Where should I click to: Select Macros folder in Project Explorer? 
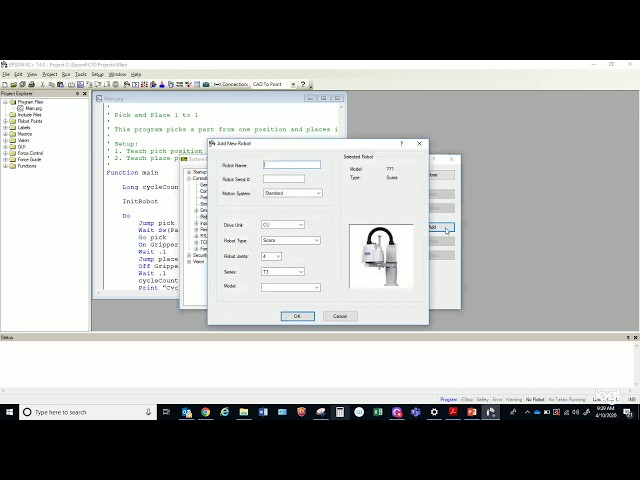pos(24,134)
